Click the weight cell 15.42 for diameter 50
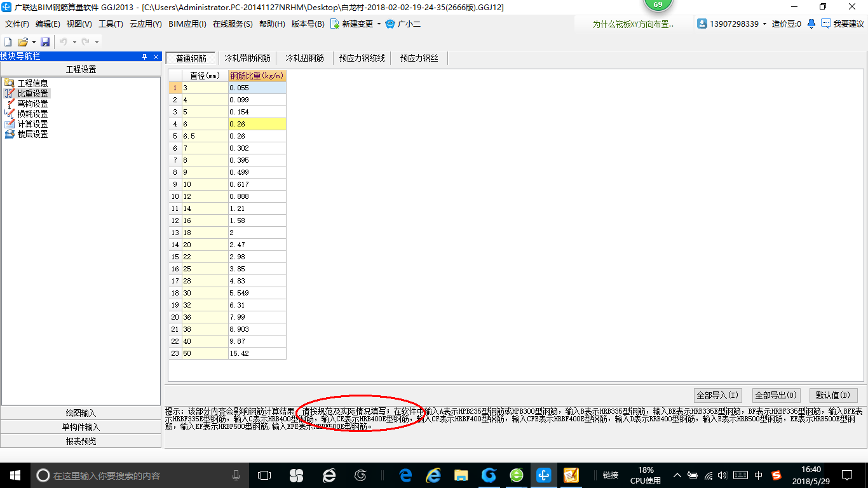This screenshot has width=868, height=488. [257, 353]
